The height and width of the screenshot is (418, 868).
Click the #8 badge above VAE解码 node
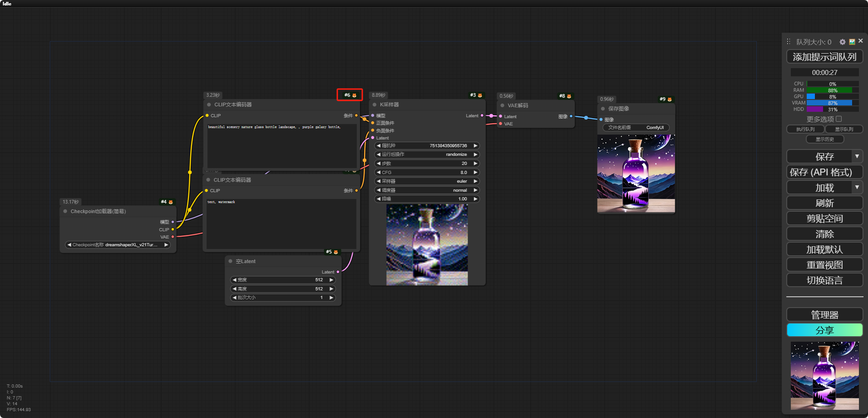click(565, 96)
